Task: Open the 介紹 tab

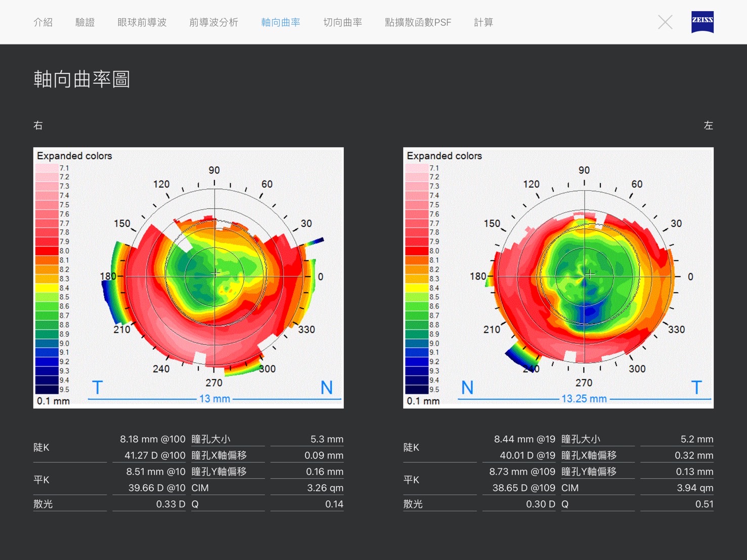Action: [43, 22]
